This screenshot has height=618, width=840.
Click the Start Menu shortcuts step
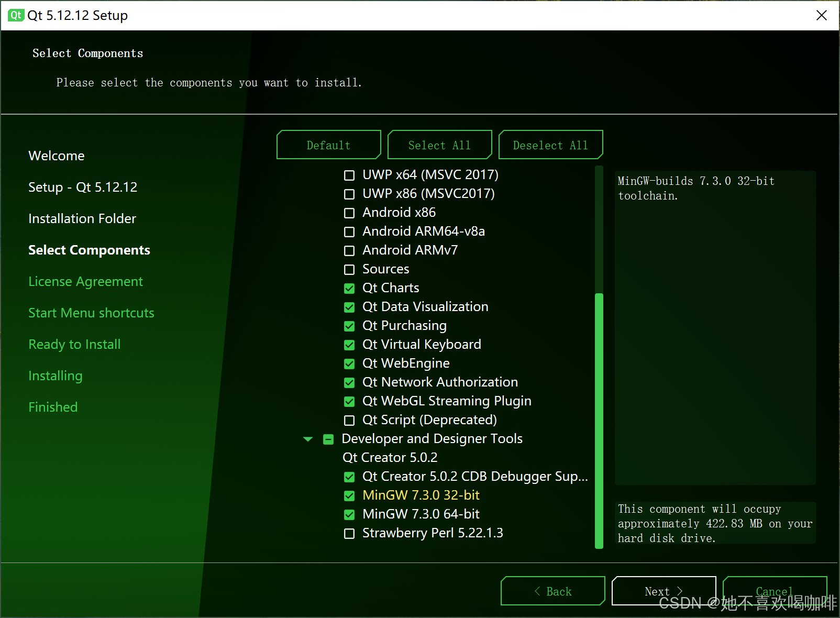click(x=91, y=313)
